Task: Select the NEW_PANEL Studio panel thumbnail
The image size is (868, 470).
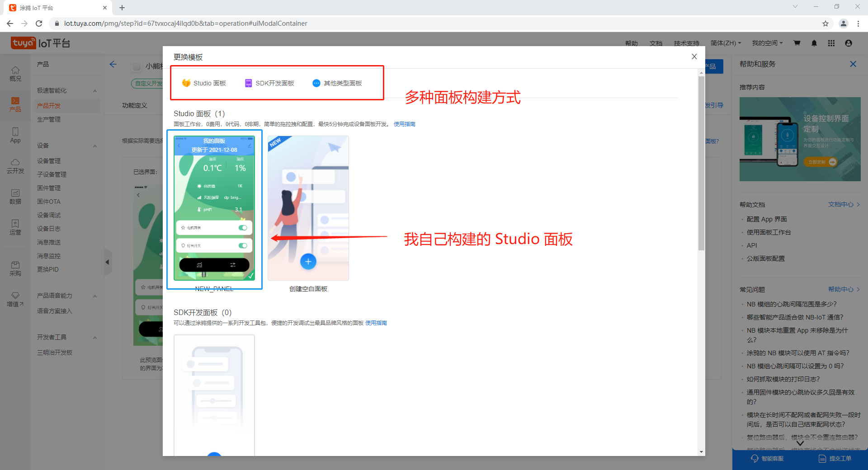Action: pos(214,208)
